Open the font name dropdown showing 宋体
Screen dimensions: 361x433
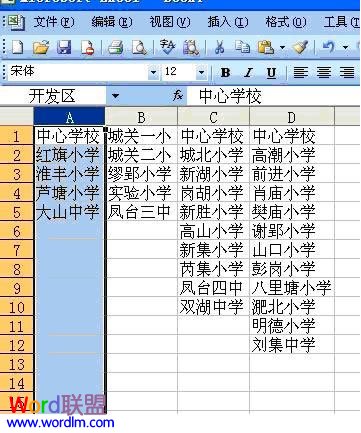tap(153, 72)
